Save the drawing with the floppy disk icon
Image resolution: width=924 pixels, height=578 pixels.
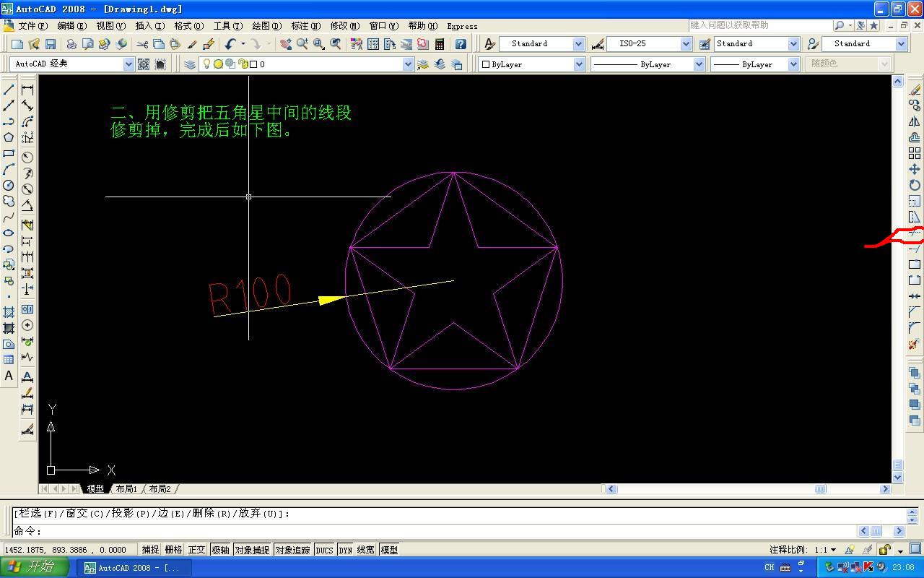tap(51, 44)
